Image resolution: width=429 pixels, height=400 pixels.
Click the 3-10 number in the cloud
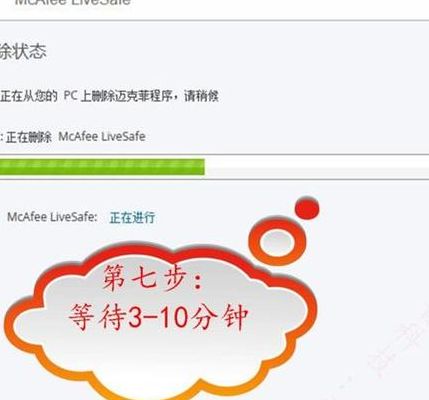pyautogui.click(x=157, y=318)
